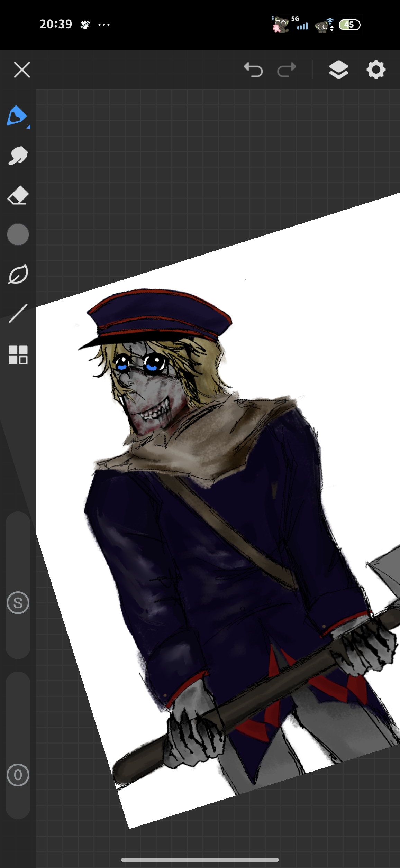Open the layers panel
This screenshot has height=868, width=400.
(x=338, y=70)
